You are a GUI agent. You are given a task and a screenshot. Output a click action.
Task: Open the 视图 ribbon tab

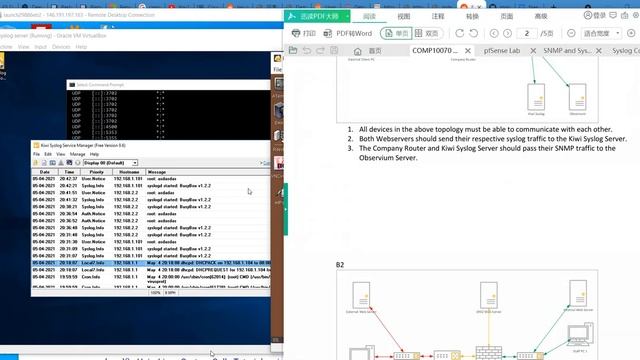click(404, 16)
